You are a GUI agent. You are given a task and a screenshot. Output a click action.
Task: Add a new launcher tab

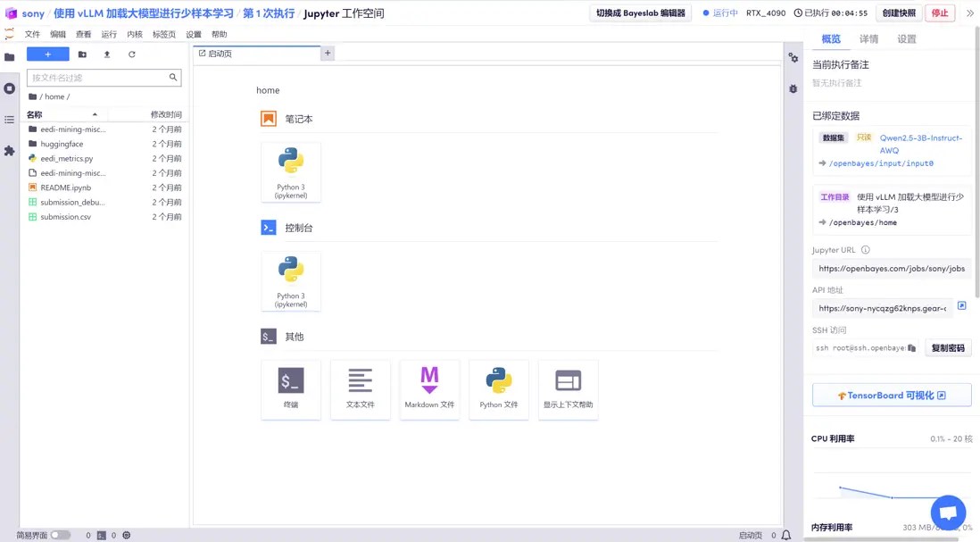pyautogui.click(x=328, y=54)
